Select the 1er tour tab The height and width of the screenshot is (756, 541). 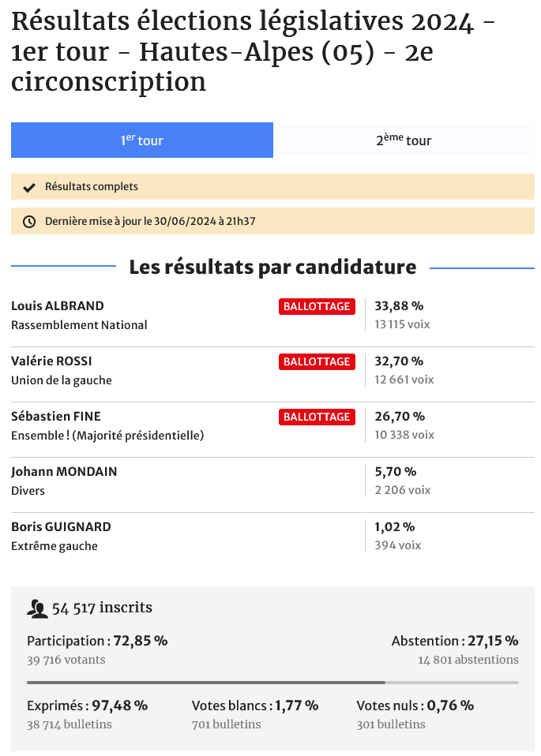tap(142, 140)
